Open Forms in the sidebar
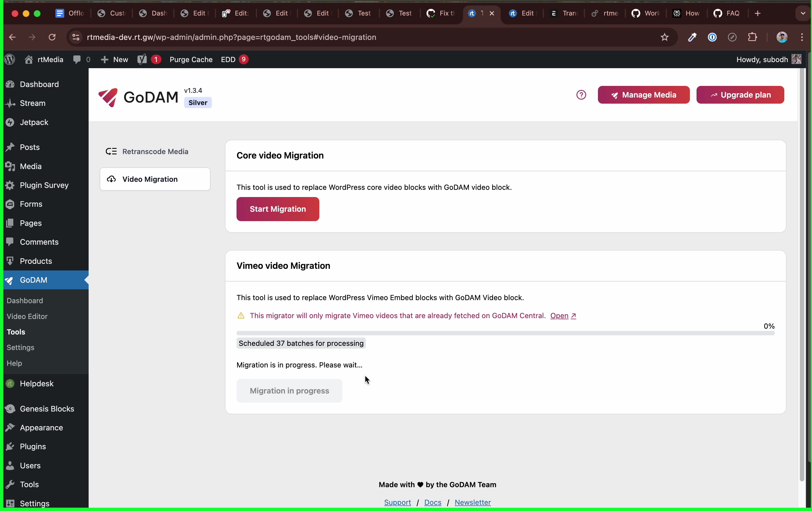This screenshot has width=812, height=511. (46, 204)
